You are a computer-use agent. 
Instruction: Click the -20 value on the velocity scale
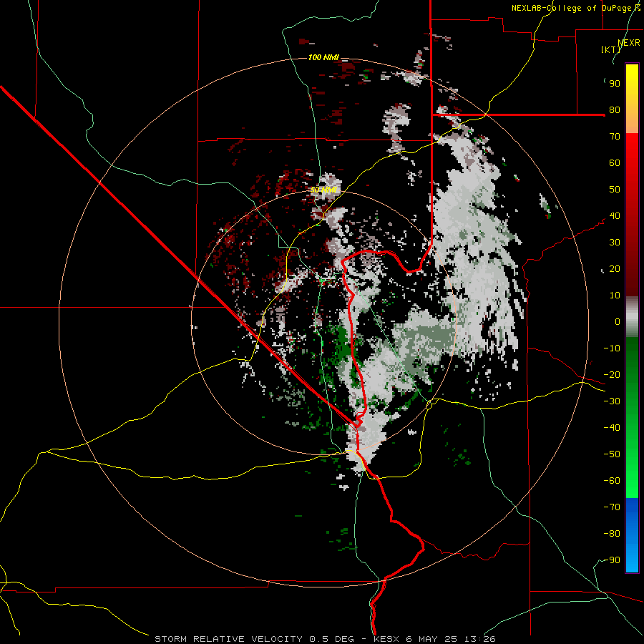tap(612, 375)
